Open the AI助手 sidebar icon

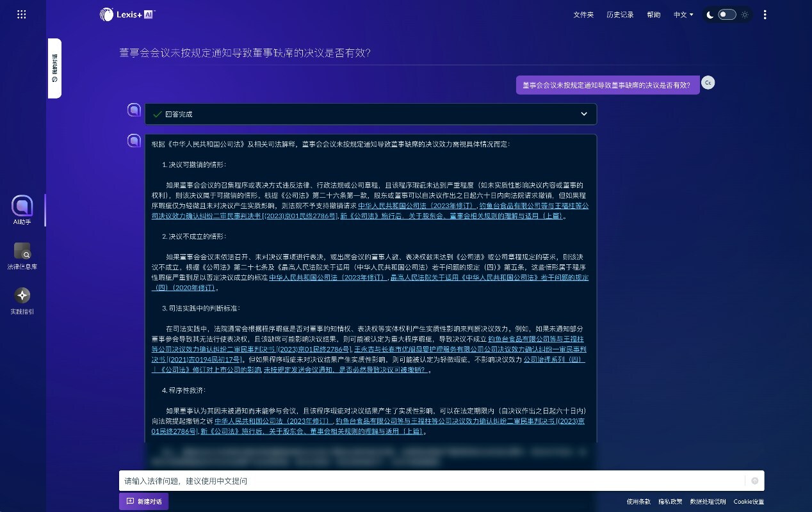22,207
